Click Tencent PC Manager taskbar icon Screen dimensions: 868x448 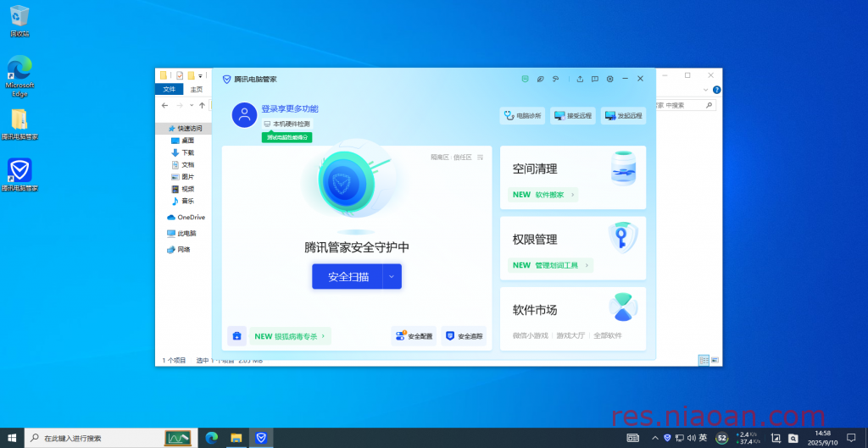(x=261, y=438)
